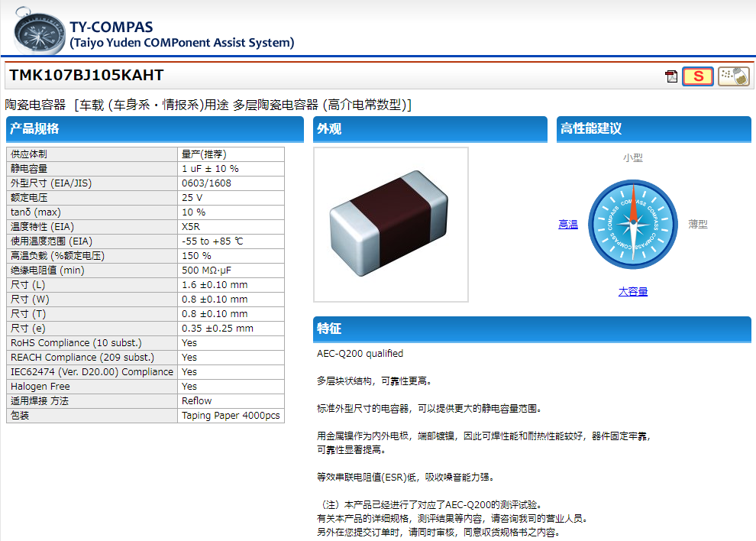756x541 pixels.
Task: Click the TMK107BJ105KAHT part number heading
Action: (86, 76)
